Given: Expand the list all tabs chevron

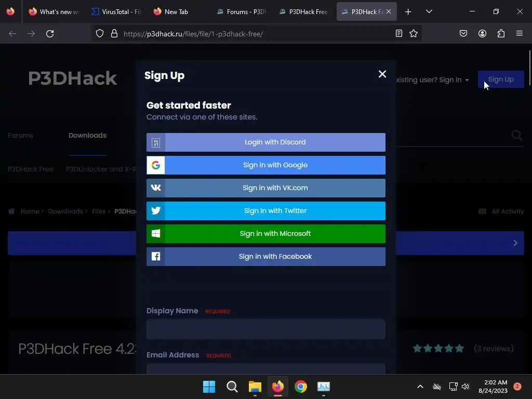Looking at the screenshot, I should (x=429, y=11).
